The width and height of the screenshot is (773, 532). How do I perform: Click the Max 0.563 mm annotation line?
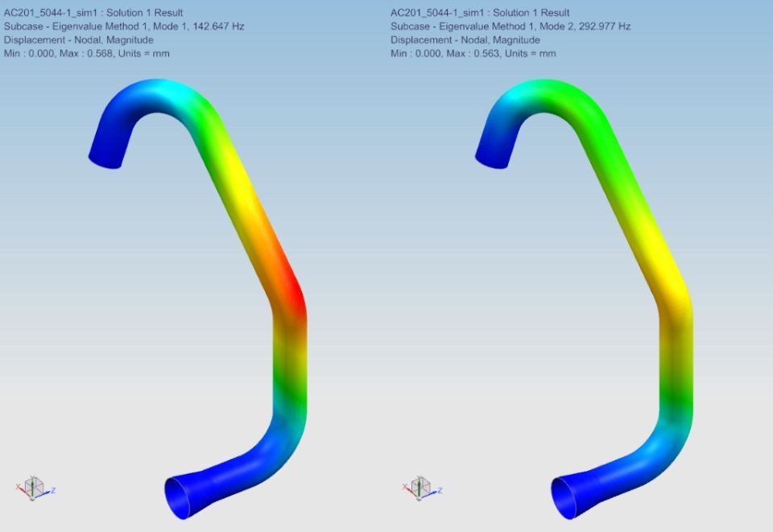[x=473, y=54]
